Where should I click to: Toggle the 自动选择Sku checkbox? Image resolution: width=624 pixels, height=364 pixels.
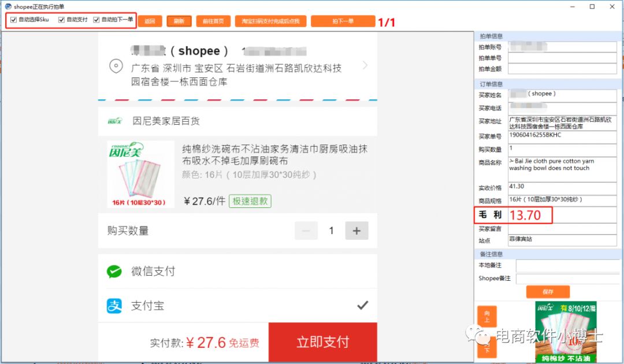tap(13, 20)
